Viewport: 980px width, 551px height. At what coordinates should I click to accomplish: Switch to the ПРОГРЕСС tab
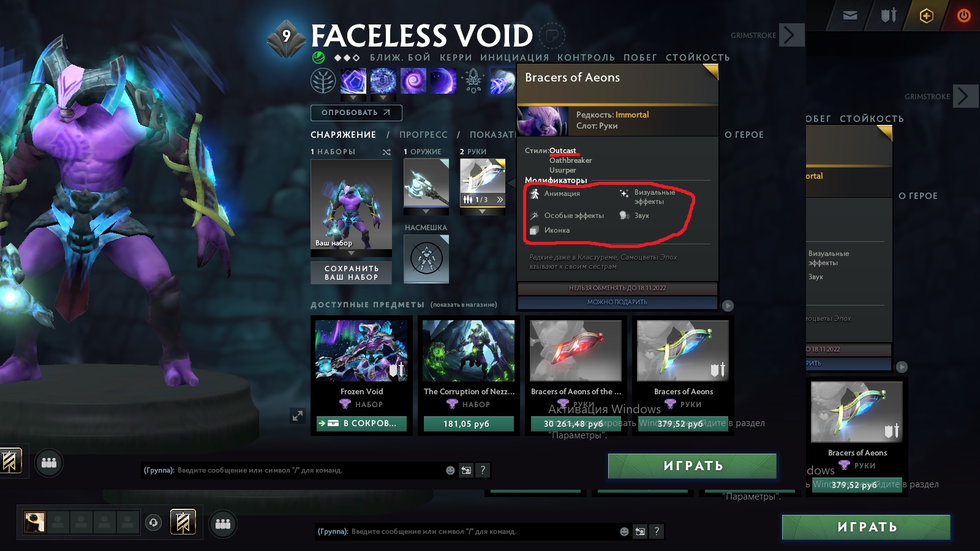pyautogui.click(x=423, y=135)
